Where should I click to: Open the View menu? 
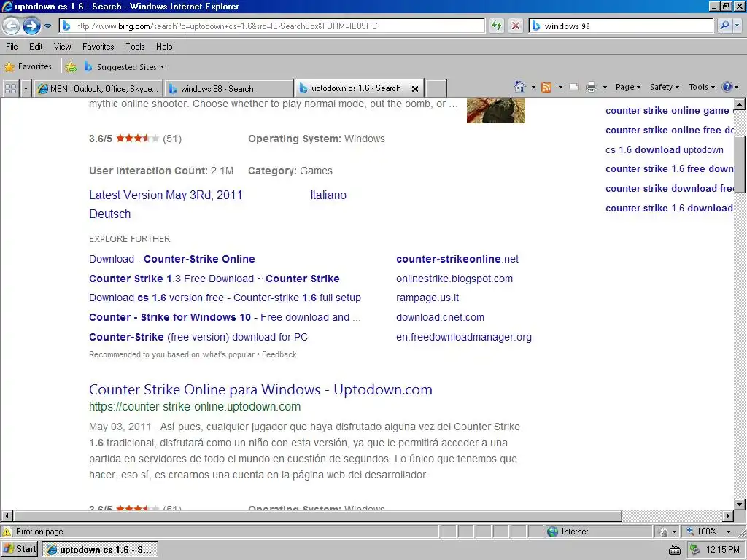click(x=63, y=47)
